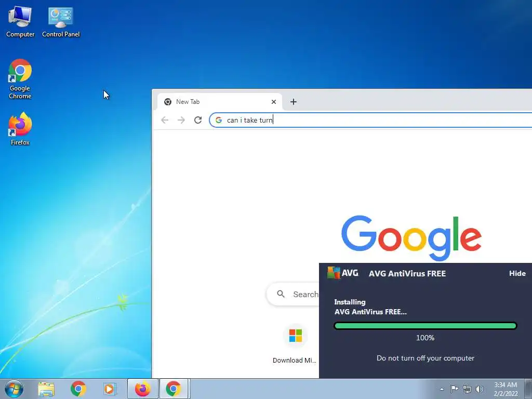The image size is (532, 399).
Task: Select the New Tab tab
Action: click(220, 102)
